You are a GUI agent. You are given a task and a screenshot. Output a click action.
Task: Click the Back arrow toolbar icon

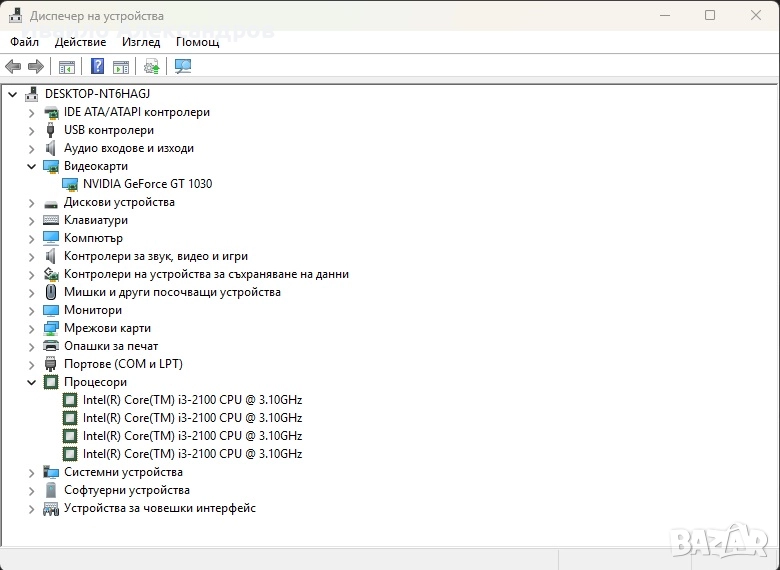pos(13,67)
